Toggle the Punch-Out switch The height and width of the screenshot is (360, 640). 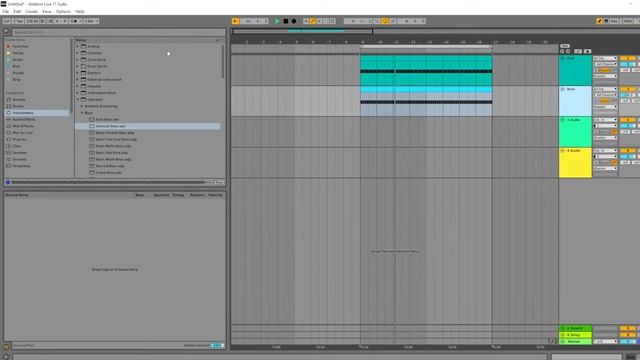click(x=393, y=21)
